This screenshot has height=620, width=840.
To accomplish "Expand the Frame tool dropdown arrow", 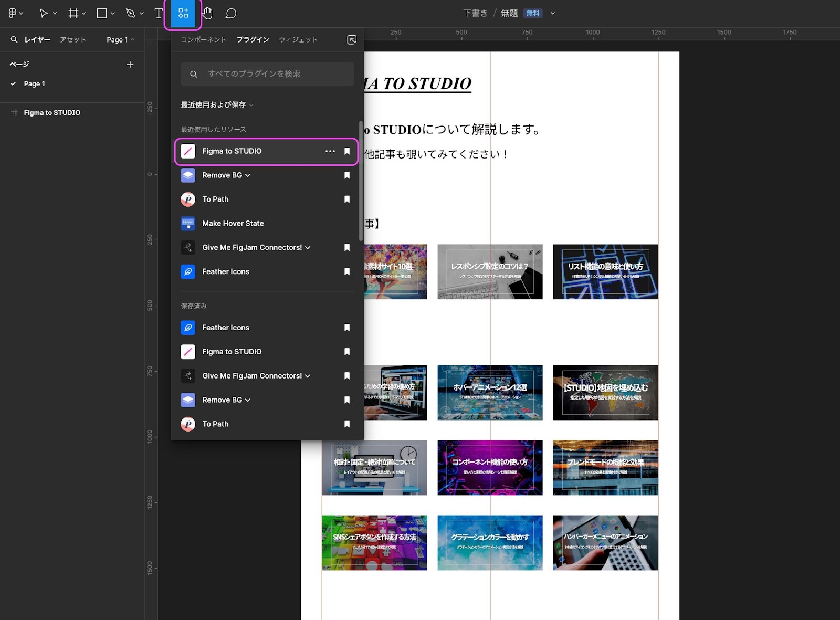I will tap(84, 14).
